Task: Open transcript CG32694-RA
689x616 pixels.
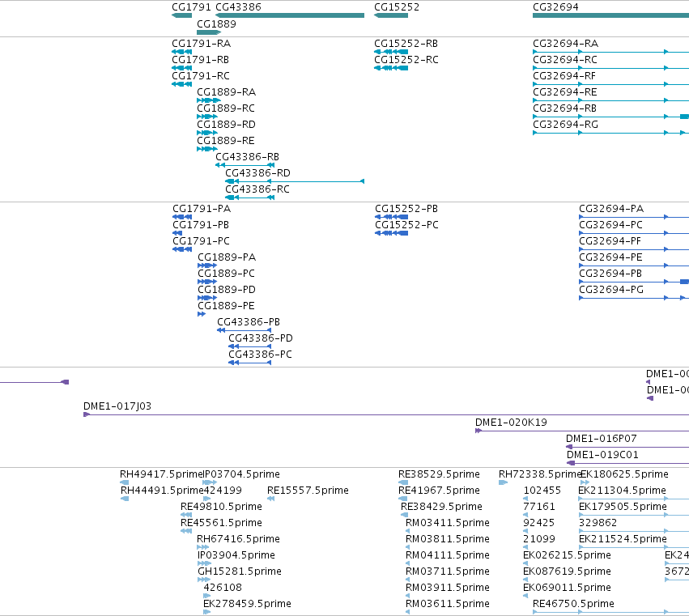Action: (565, 44)
